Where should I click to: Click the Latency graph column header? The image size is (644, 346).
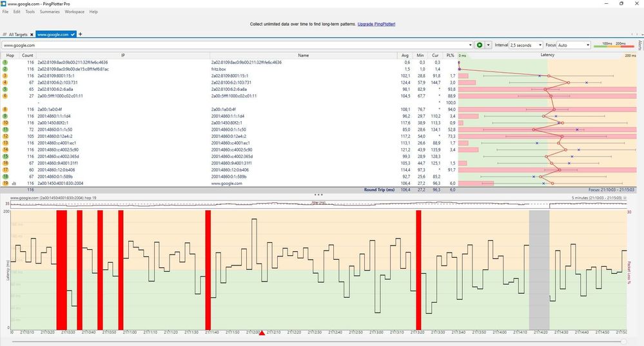pyautogui.click(x=547, y=55)
